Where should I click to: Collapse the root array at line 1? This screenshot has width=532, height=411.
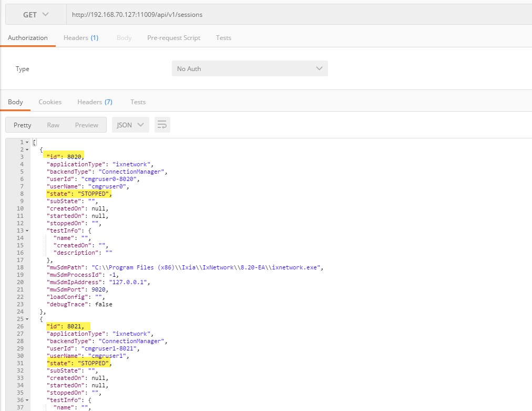[x=27, y=143]
